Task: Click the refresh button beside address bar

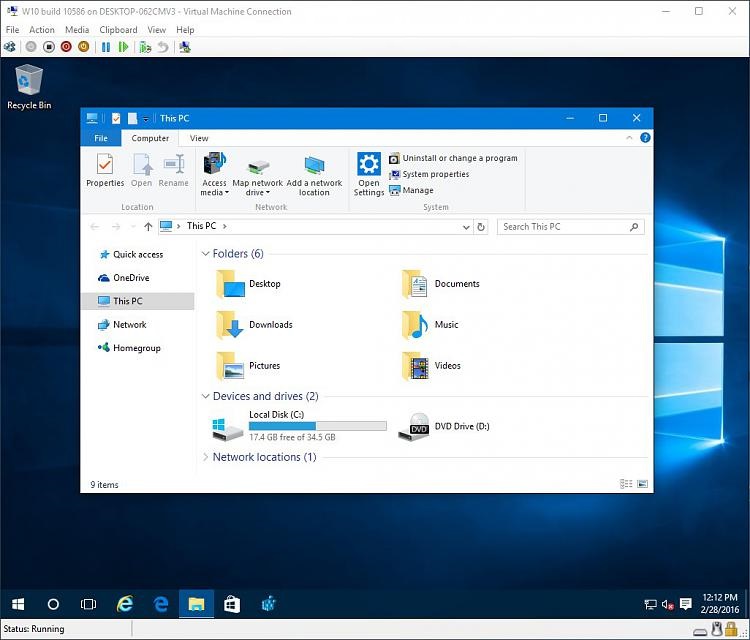Action: [x=481, y=227]
